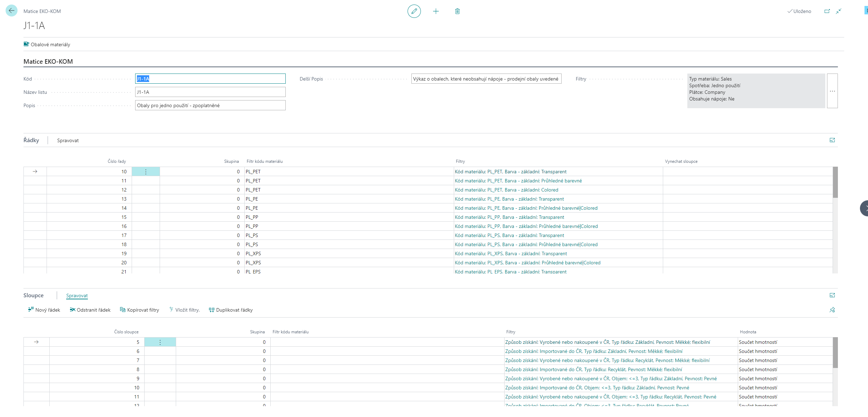
Task: Click the Delší Popis input field
Action: pos(486,79)
